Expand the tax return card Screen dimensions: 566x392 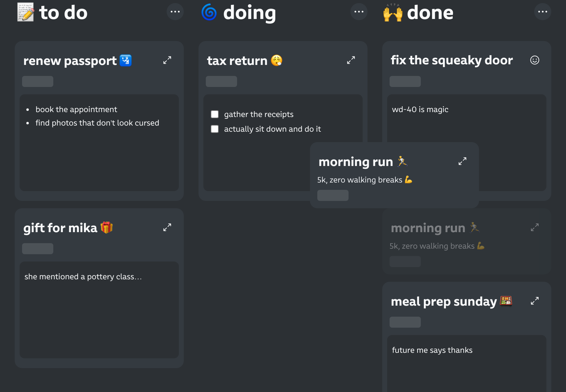351,60
